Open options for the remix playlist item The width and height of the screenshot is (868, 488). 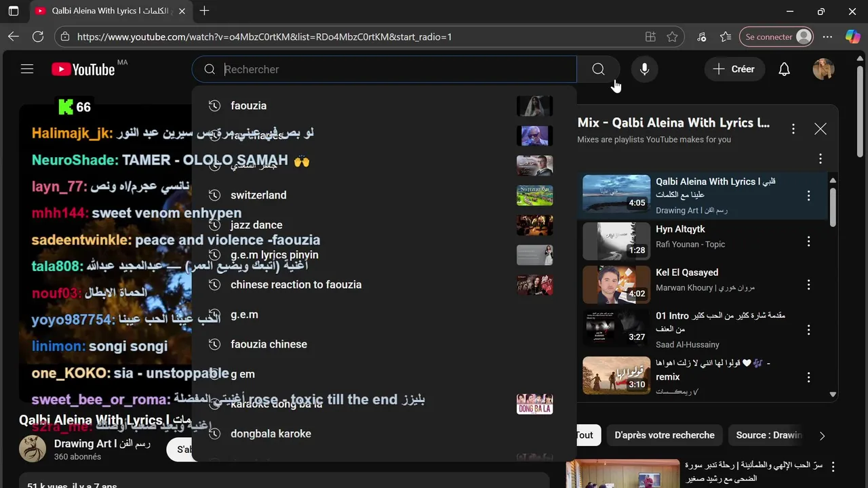click(x=808, y=377)
